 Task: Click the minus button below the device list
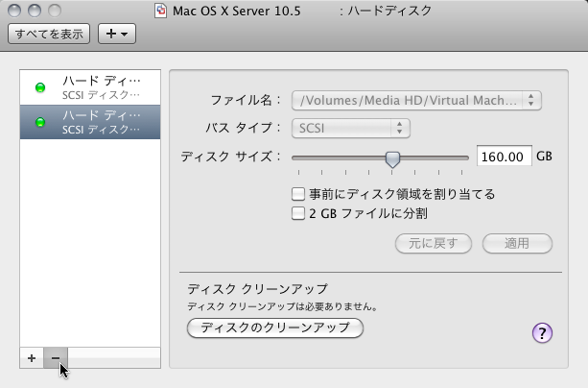tap(56, 357)
